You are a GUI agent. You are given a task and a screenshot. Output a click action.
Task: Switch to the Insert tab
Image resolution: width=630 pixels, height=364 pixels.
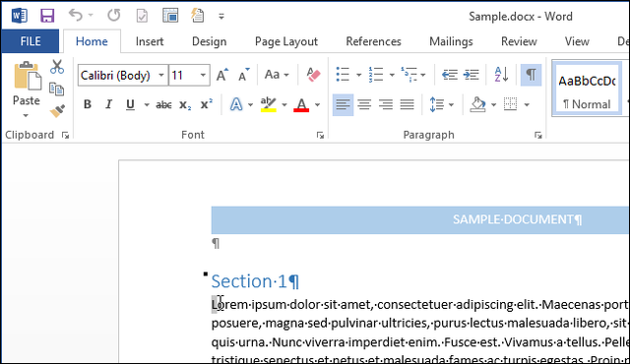pyautogui.click(x=150, y=41)
